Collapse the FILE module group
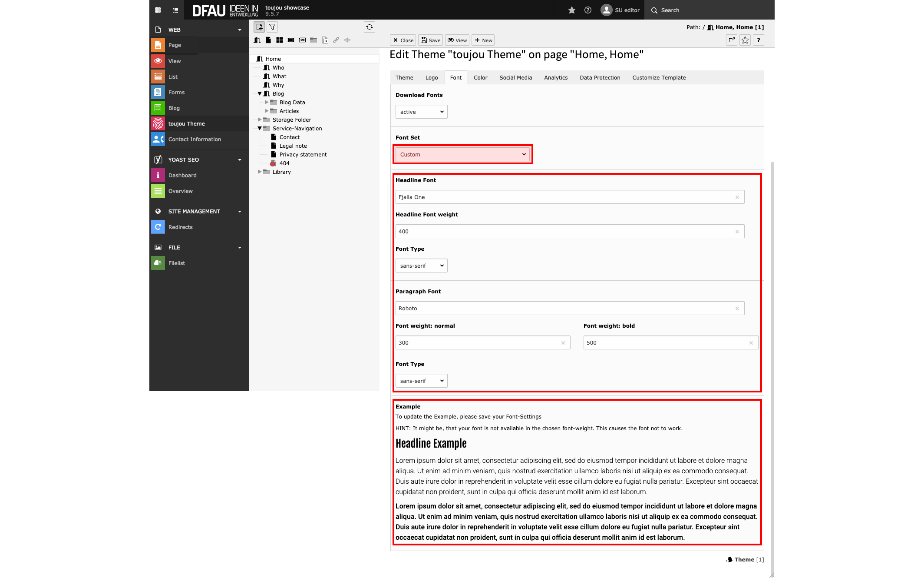This screenshot has width=924, height=578. click(x=240, y=247)
